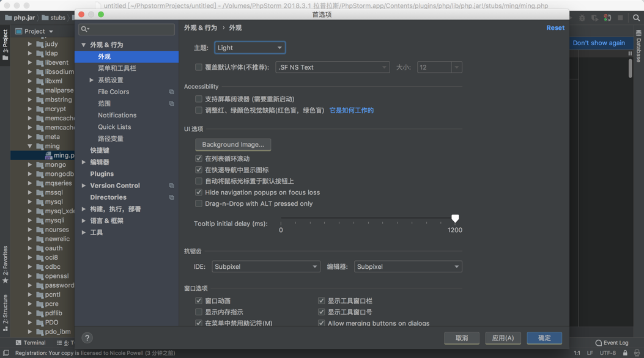Enable 覆盖默认字体 checkbox
Screen dimensions: 644x358
199,67
